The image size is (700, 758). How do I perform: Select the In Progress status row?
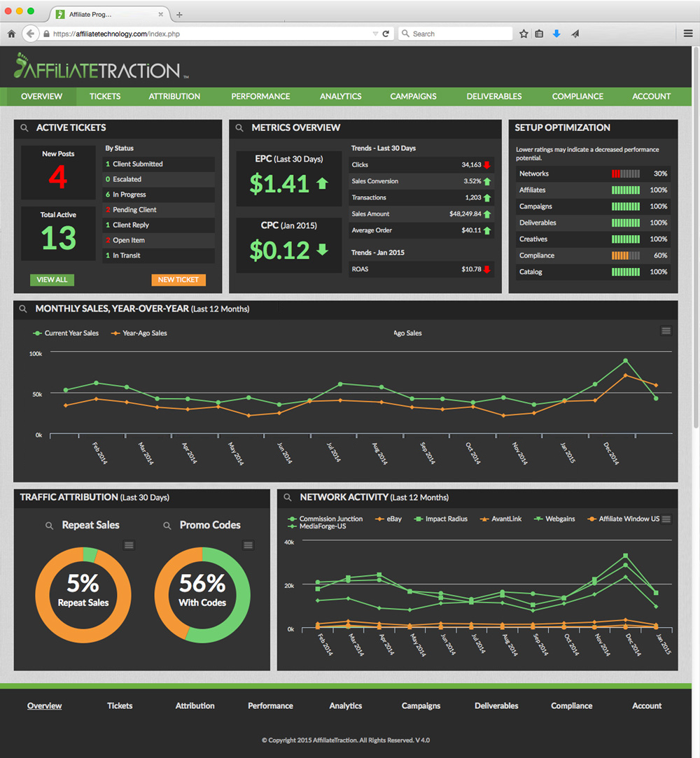click(159, 195)
